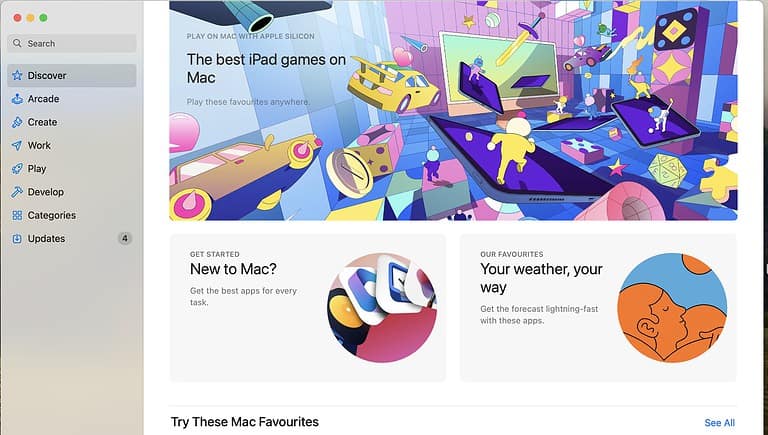
Task: Open Your weather, your way card
Action: [x=598, y=308]
